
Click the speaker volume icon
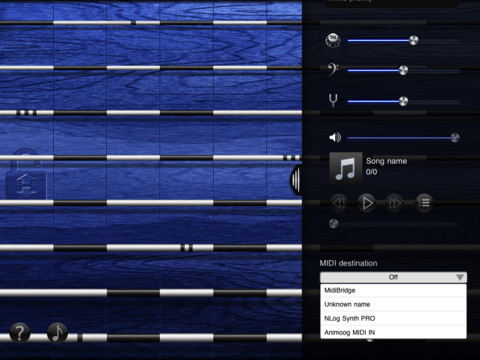(335, 137)
